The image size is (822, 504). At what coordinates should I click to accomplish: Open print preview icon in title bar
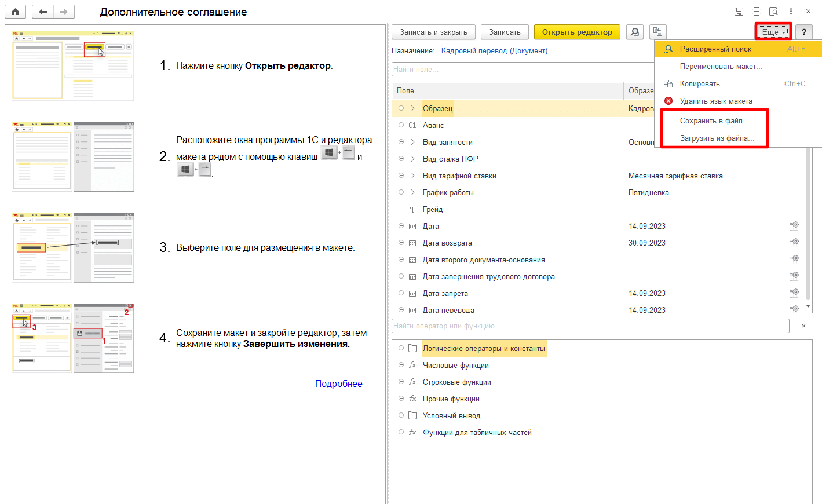click(773, 12)
